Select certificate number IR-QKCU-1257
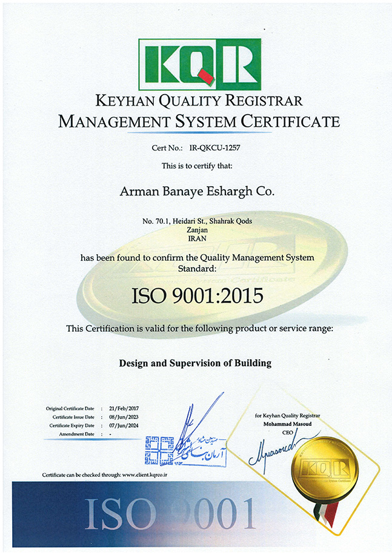This screenshot has width=392, height=555. pos(214,147)
